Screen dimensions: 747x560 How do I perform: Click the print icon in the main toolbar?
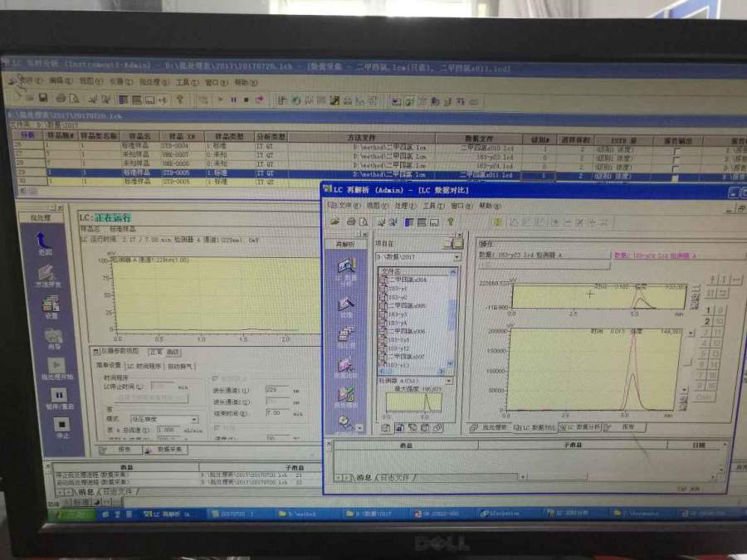click(61, 99)
